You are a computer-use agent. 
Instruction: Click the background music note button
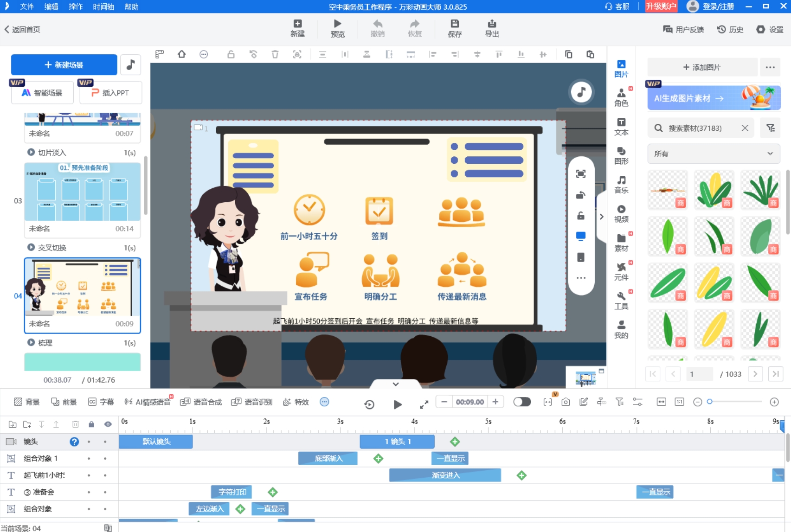coord(130,65)
